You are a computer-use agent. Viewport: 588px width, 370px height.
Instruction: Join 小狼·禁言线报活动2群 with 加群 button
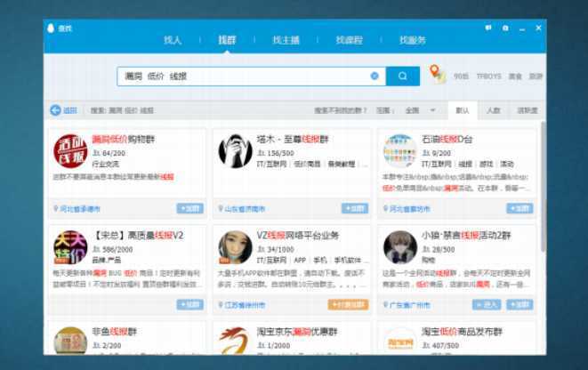(520, 304)
